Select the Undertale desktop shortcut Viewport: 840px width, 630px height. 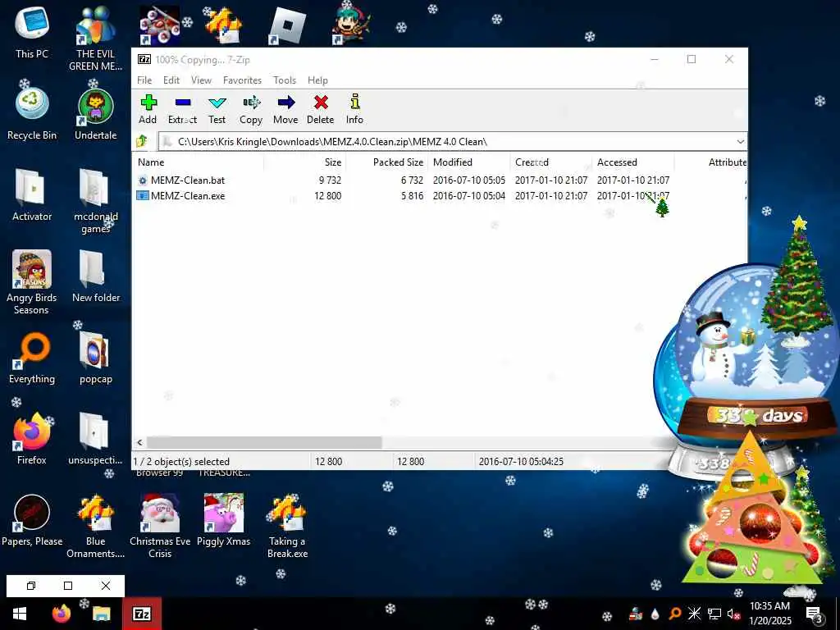(x=95, y=113)
